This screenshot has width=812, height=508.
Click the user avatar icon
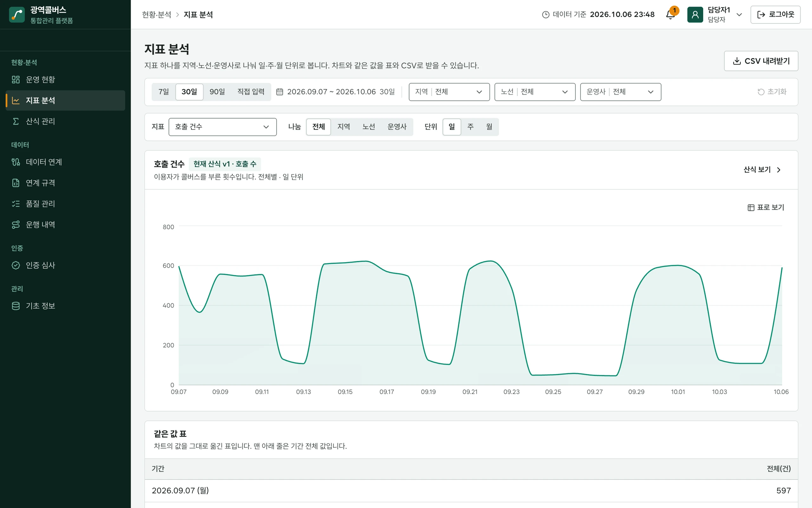(695, 15)
